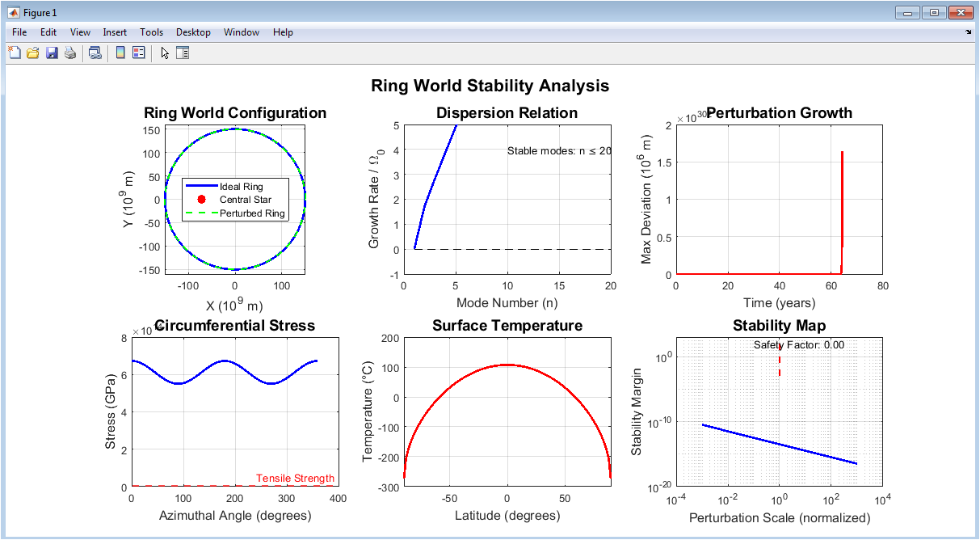Expand the Tools menu
The image size is (980, 540).
[151, 32]
